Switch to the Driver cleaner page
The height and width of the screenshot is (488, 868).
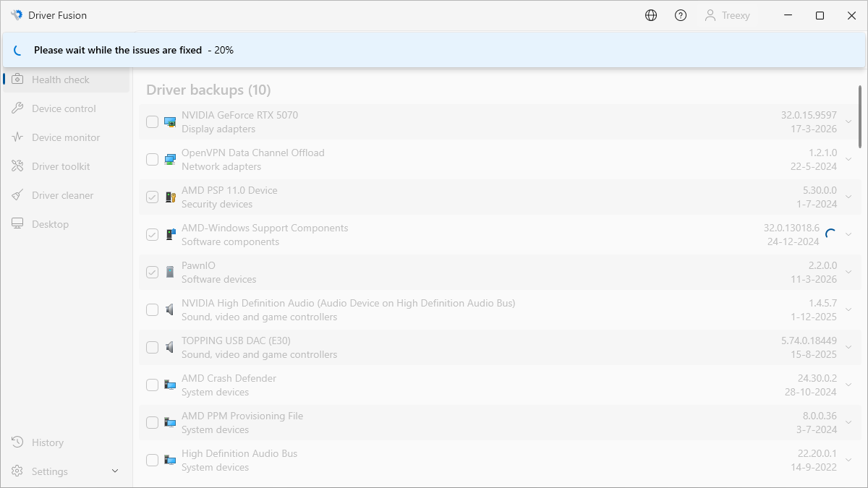pos(62,195)
